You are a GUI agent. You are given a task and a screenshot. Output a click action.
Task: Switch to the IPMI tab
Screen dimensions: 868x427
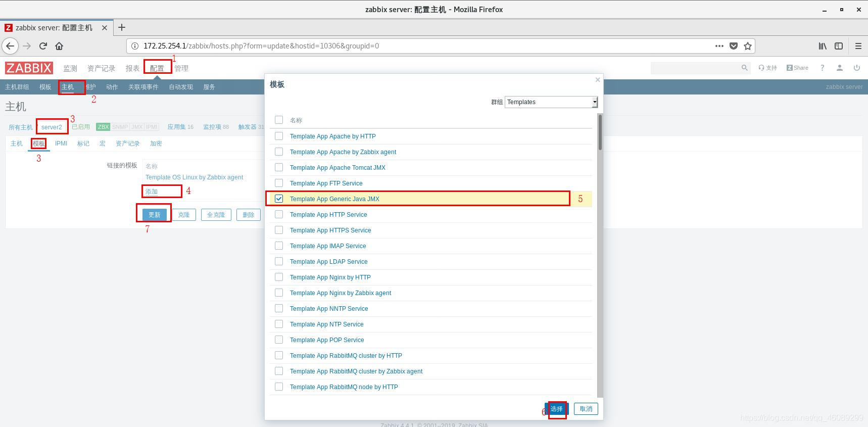(x=61, y=144)
